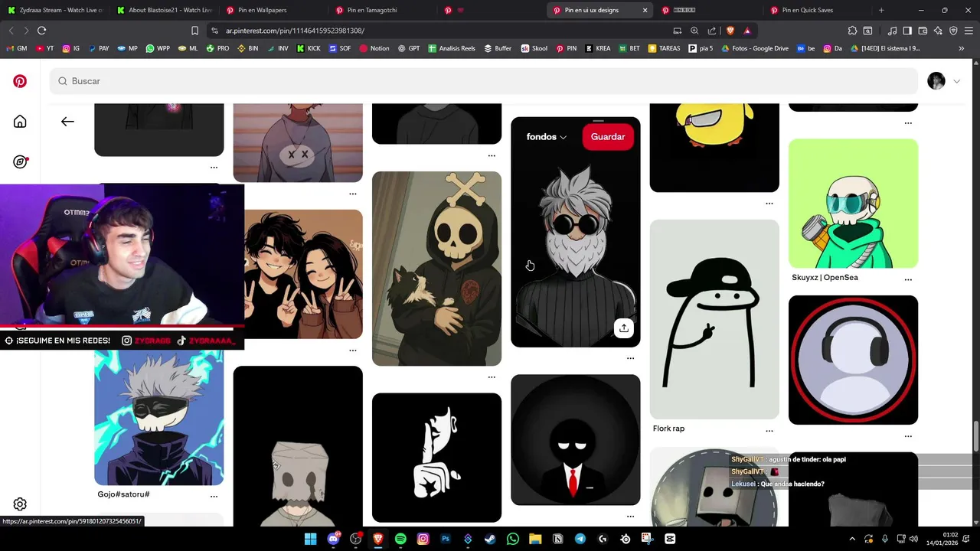The image size is (980, 551).
Task: Expand account chevron next to profile avatar
Action: (956, 81)
